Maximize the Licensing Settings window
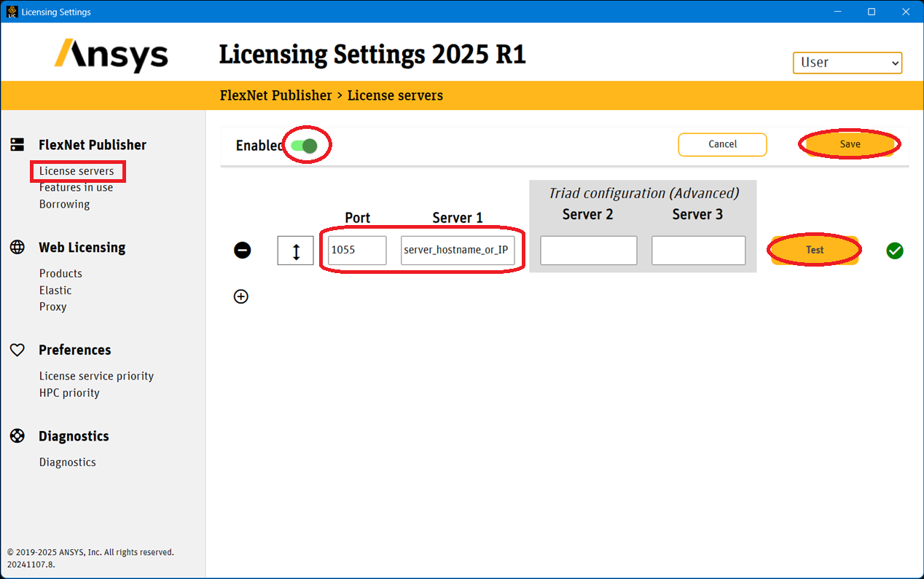The width and height of the screenshot is (924, 579). [x=872, y=12]
